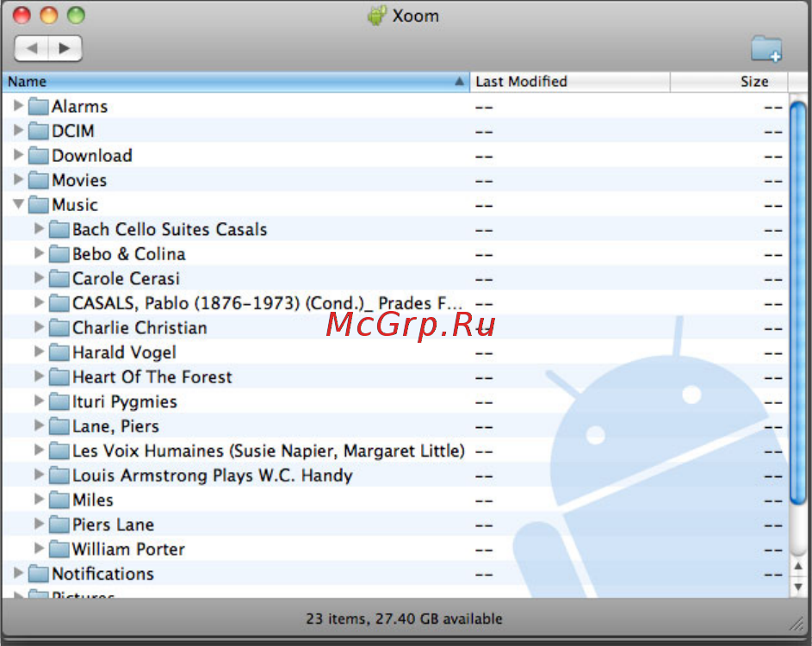Expand the Alarms folder disclosure triangle
This screenshot has width=812, height=646.
click(x=18, y=105)
